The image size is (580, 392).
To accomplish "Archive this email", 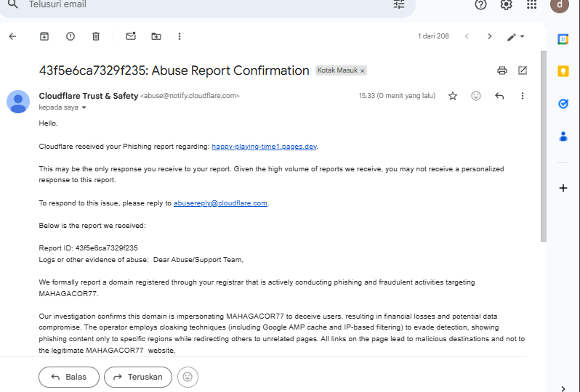I will click(x=44, y=36).
